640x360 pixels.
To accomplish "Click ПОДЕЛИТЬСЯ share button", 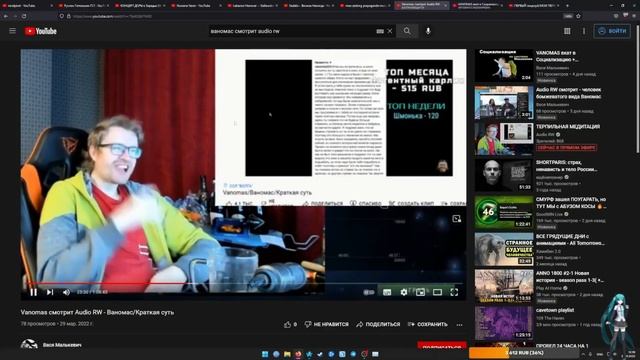I will point(378,324).
